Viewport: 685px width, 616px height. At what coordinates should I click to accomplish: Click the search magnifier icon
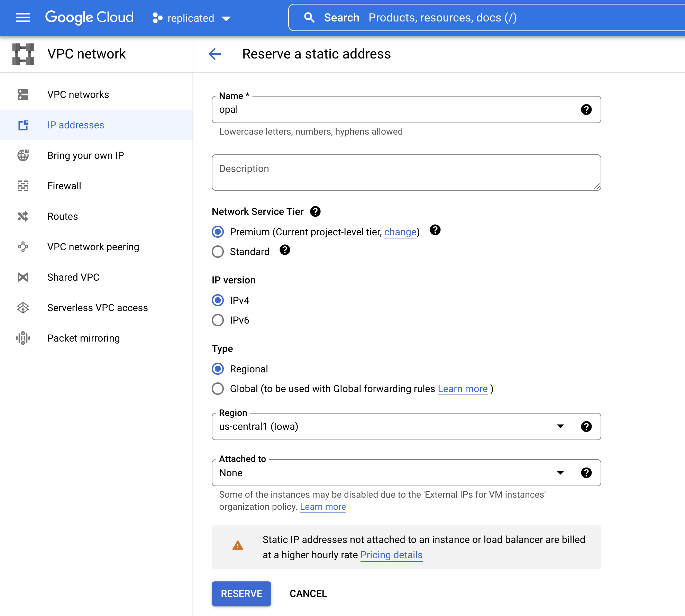(309, 18)
